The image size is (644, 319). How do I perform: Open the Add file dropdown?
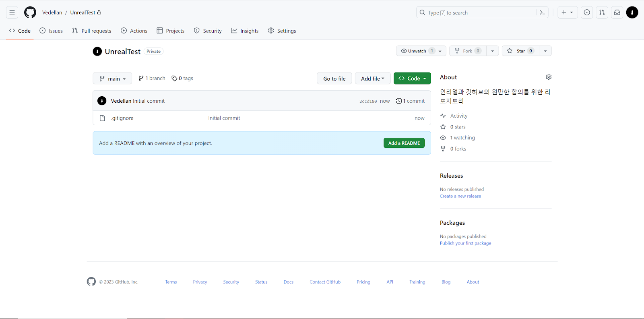click(x=373, y=79)
